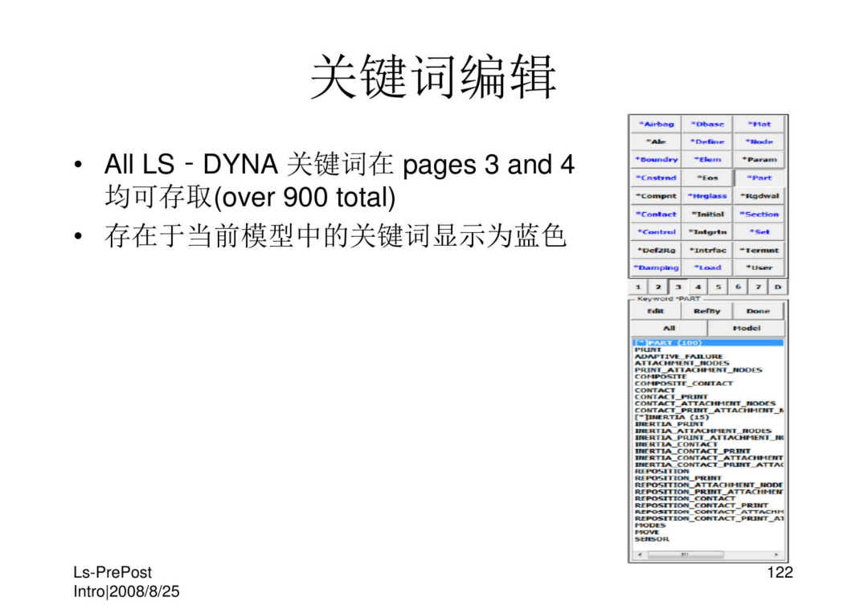Click the *Define keyword button

707,141
